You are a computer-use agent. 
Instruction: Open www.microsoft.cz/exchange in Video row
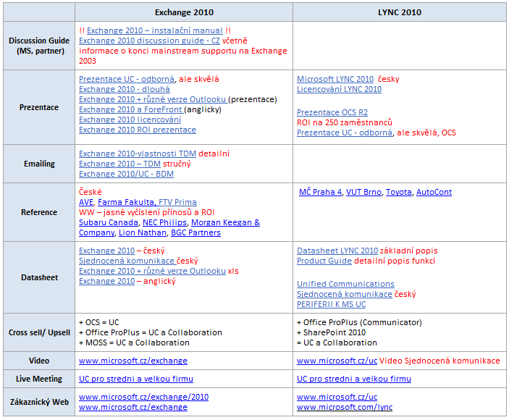133,361
